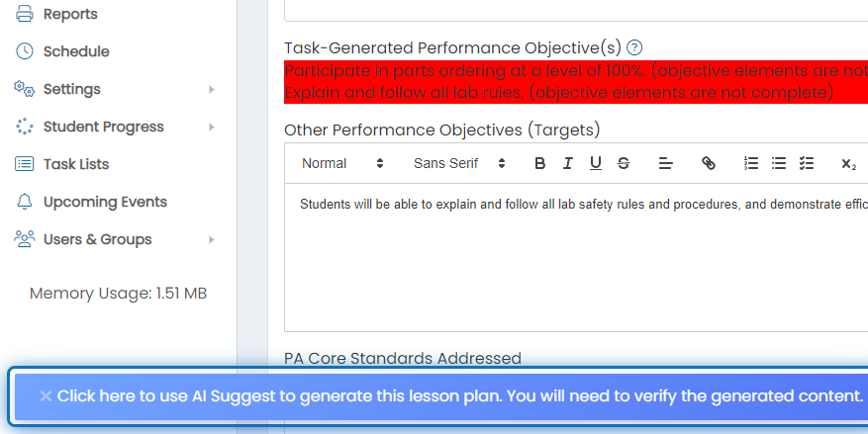This screenshot has height=434, width=868.
Task: Expand the Student Progress submenu
Action: point(212,127)
